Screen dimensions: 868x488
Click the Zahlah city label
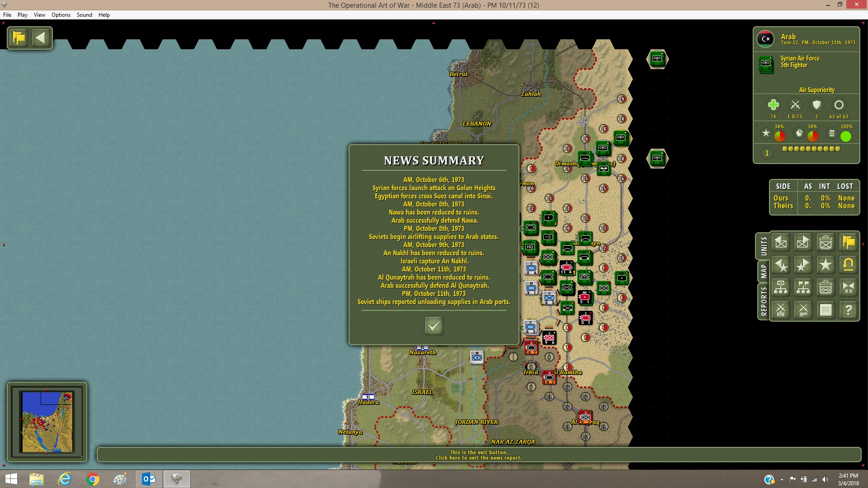click(531, 94)
